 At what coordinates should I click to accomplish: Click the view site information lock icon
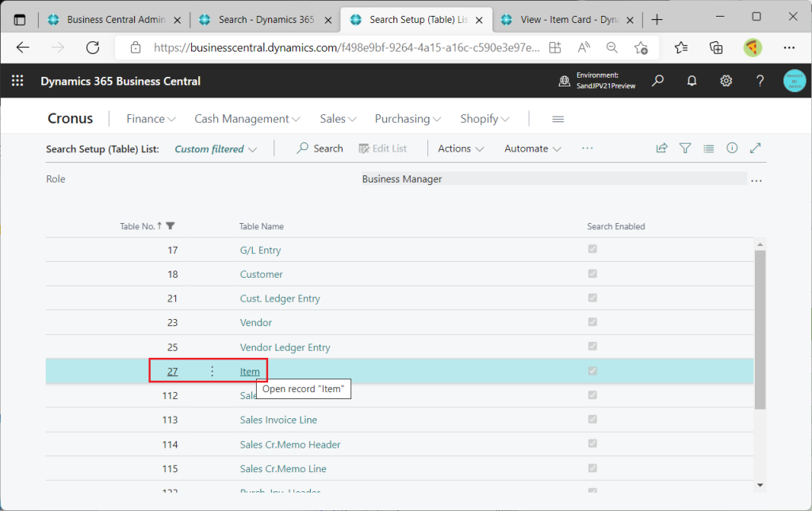(136, 48)
